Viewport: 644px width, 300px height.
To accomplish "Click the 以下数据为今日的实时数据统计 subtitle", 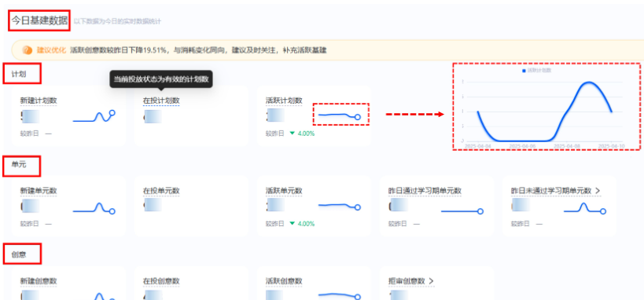I will point(117,21).
